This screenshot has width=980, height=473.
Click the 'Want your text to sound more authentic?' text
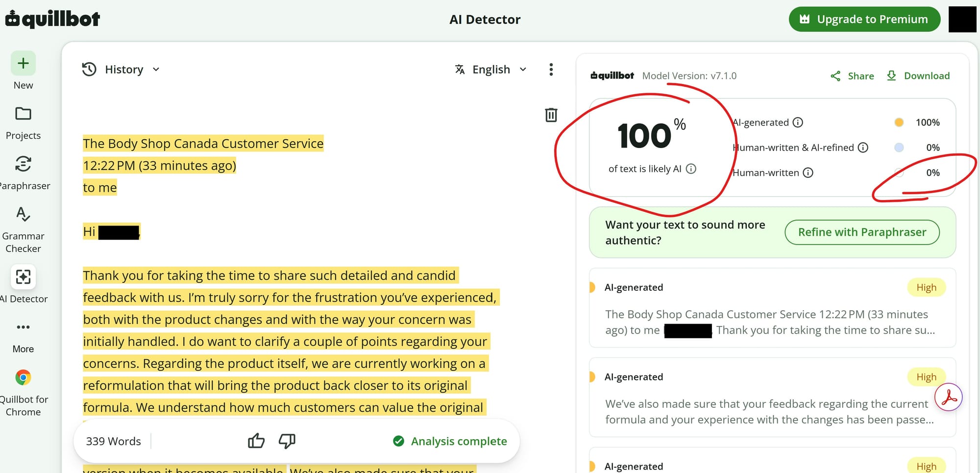685,232
